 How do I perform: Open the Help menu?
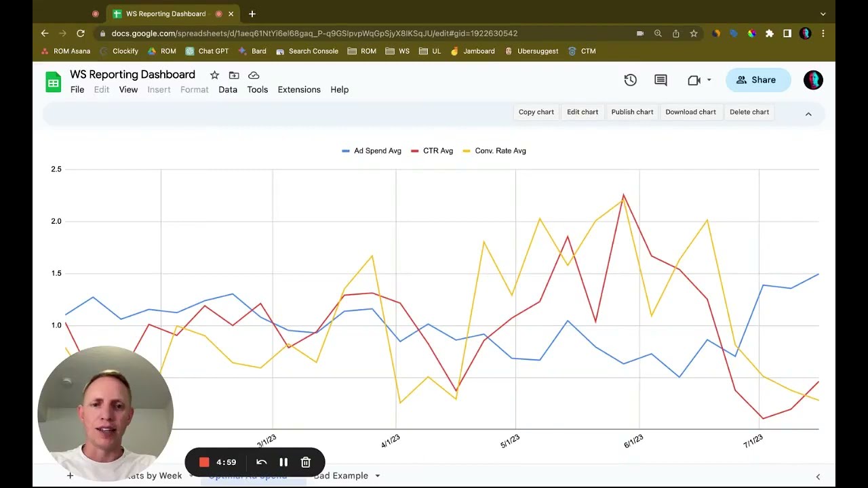coord(340,89)
